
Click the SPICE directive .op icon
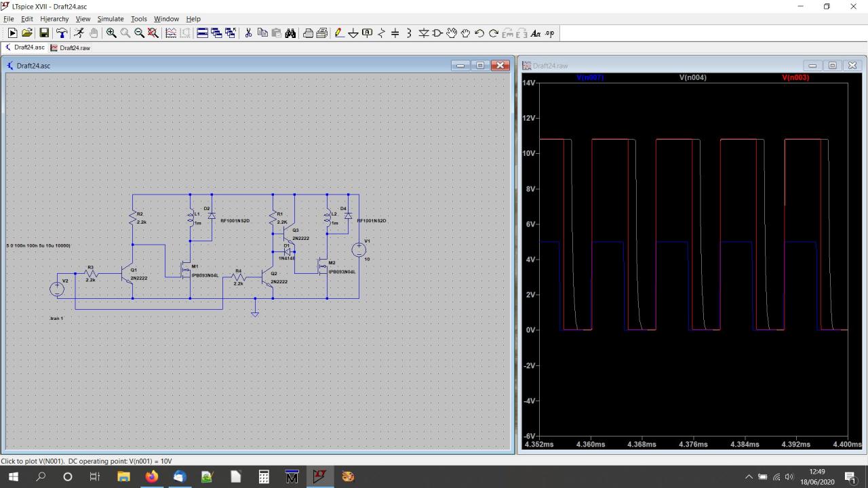click(x=549, y=33)
